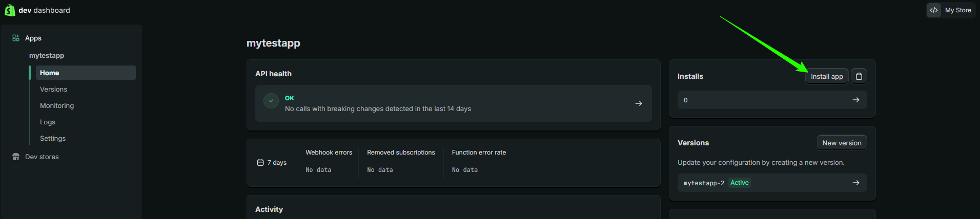Click the code brackets icon near My Store

934,10
